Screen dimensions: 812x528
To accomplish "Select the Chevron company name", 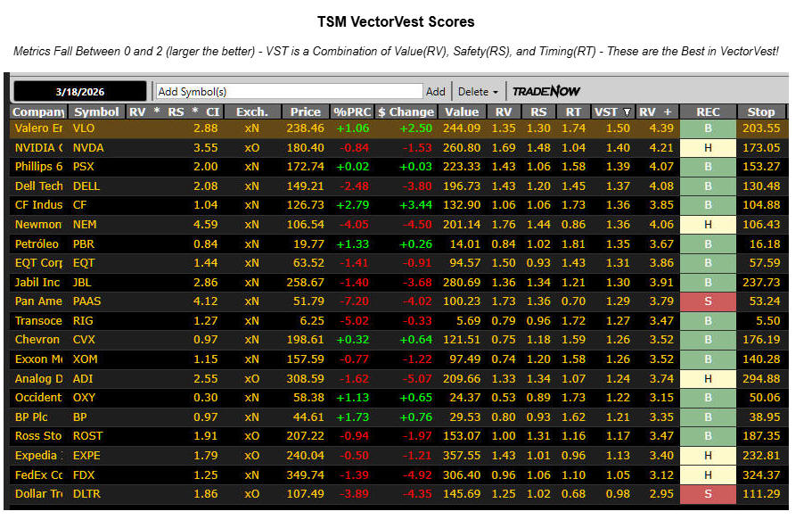I will pos(37,339).
